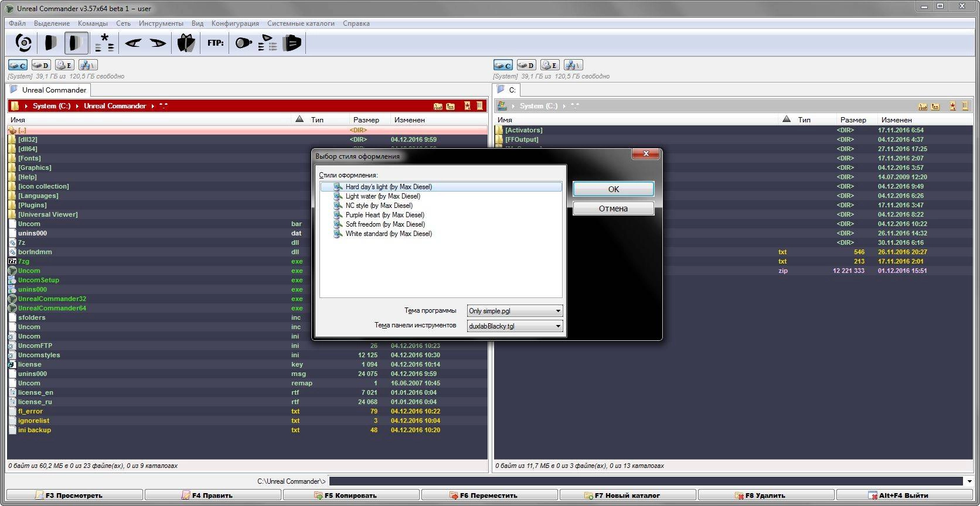Click the asterisk selection mask toolbar icon
This screenshot has width=980, height=506.
(104, 43)
